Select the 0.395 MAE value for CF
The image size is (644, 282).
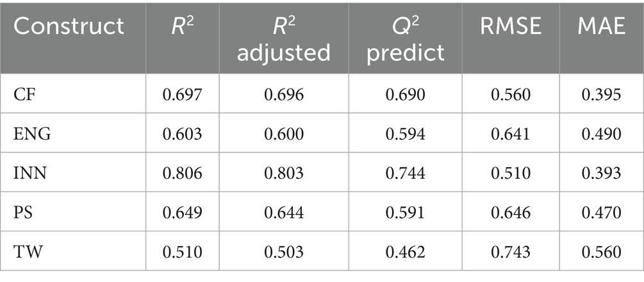(x=602, y=95)
